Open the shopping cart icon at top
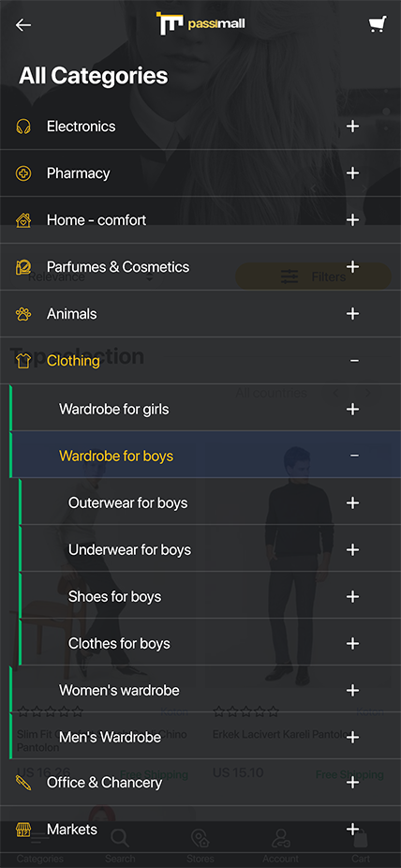The height and width of the screenshot is (868, 401). tap(378, 25)
